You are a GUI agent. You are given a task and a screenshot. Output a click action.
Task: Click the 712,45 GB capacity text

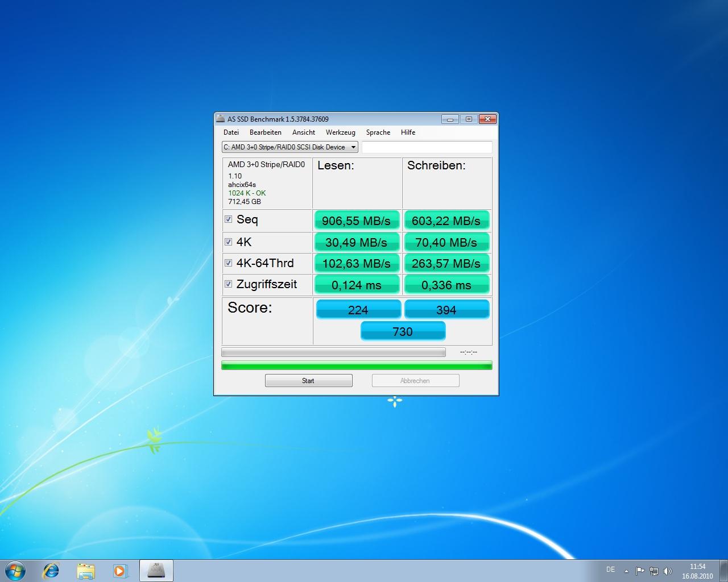point(245,202)
